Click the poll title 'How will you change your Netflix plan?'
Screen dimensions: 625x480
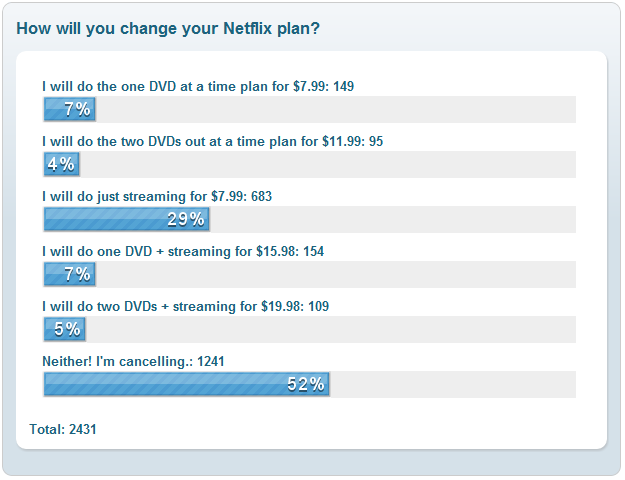[168, 29]
